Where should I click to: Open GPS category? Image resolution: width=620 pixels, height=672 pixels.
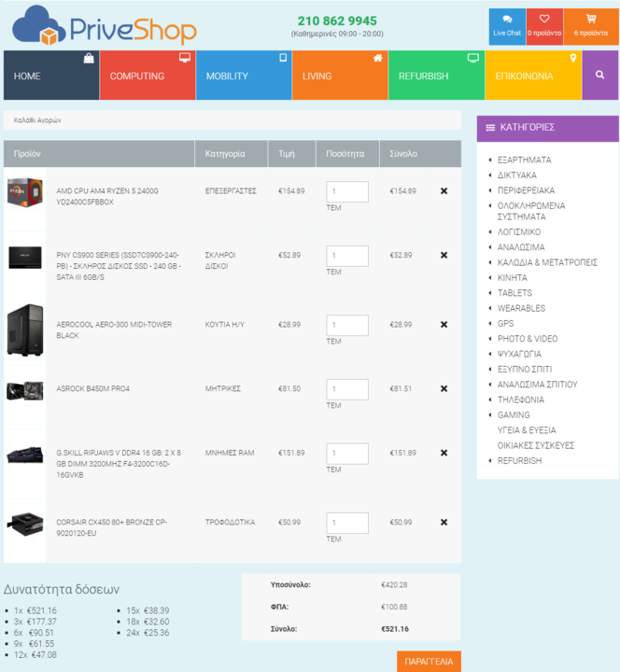tap(505, 324)
